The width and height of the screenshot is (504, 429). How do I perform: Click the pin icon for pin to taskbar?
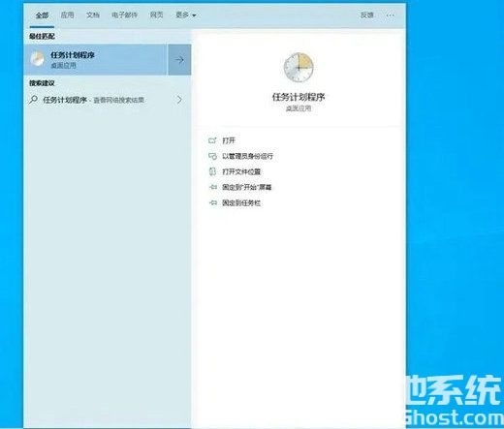(x=212, y=202)
